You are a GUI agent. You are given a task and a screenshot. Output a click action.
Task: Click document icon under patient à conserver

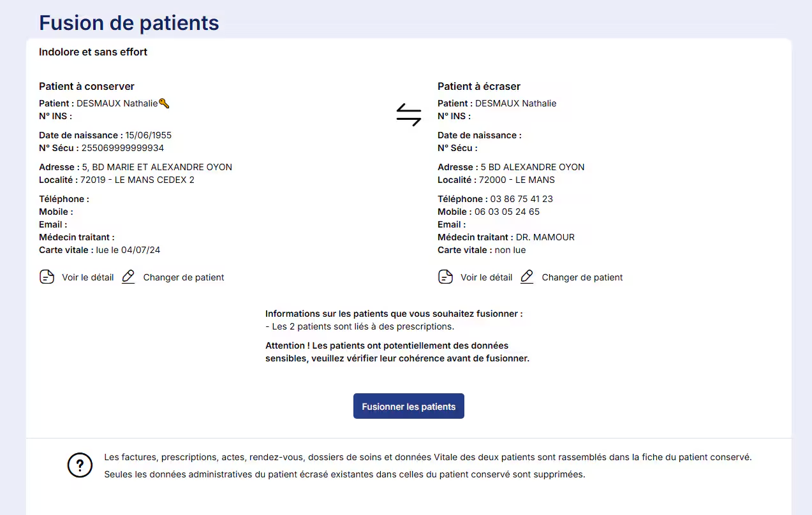click(47, 277)
